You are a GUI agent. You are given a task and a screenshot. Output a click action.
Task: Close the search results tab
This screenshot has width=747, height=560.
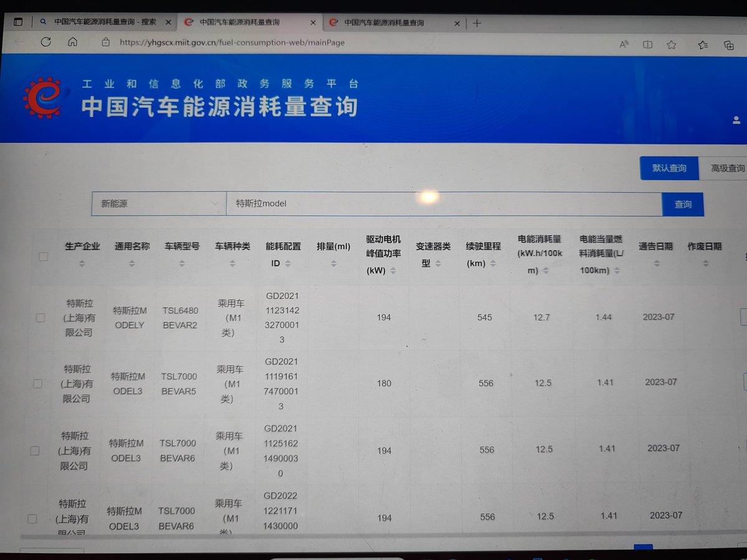point(168,22)
